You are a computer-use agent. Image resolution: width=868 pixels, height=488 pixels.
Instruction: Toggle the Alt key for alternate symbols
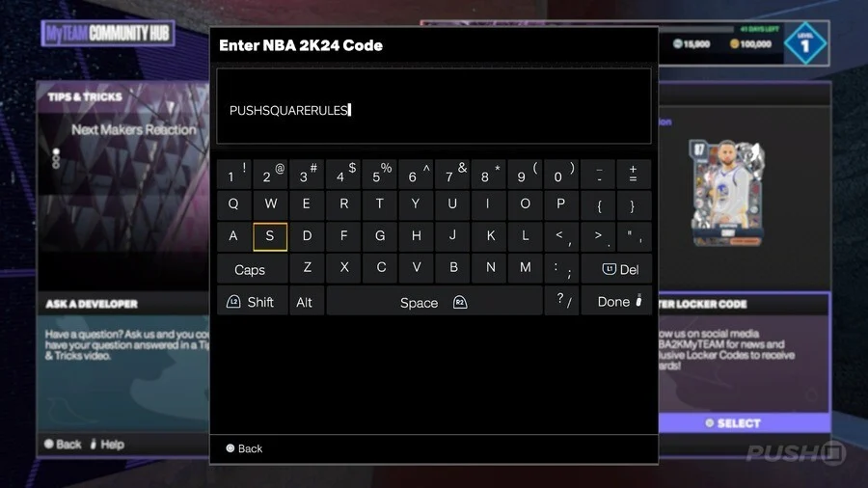tap(306, 302)
